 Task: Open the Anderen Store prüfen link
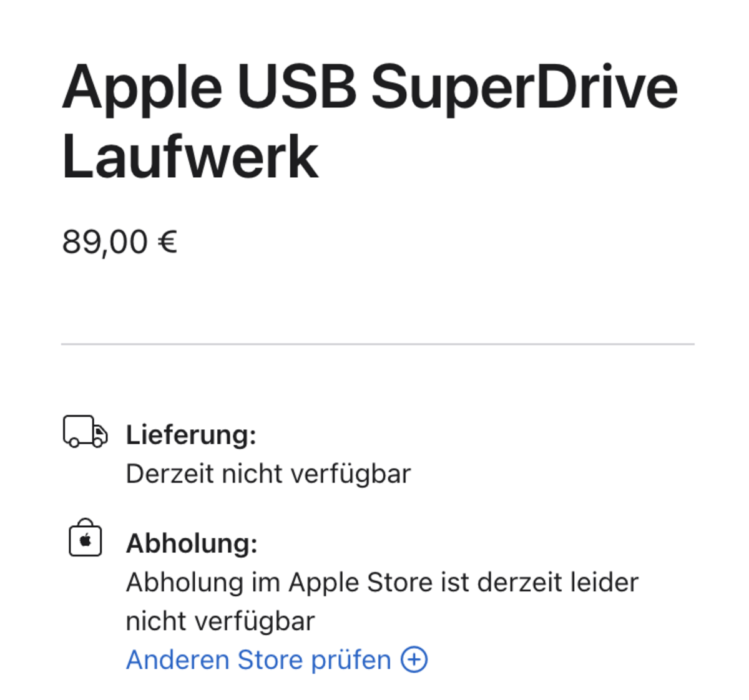[277, 659]
